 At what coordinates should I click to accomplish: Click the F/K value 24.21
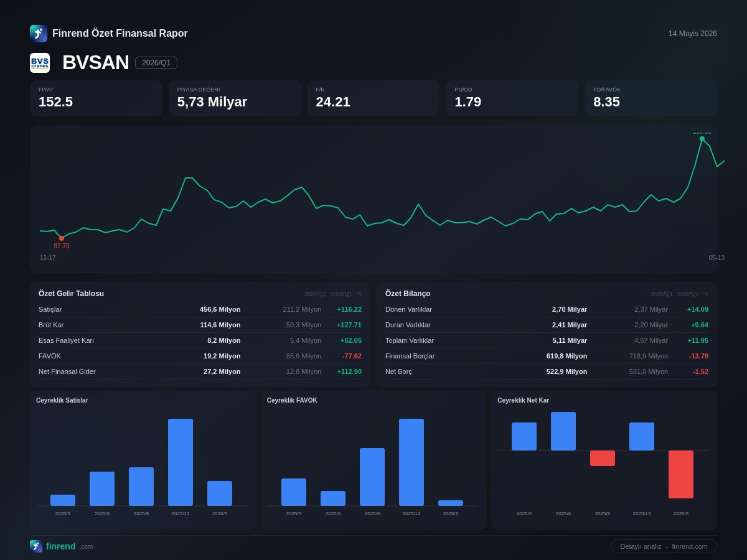pos(333,102)
